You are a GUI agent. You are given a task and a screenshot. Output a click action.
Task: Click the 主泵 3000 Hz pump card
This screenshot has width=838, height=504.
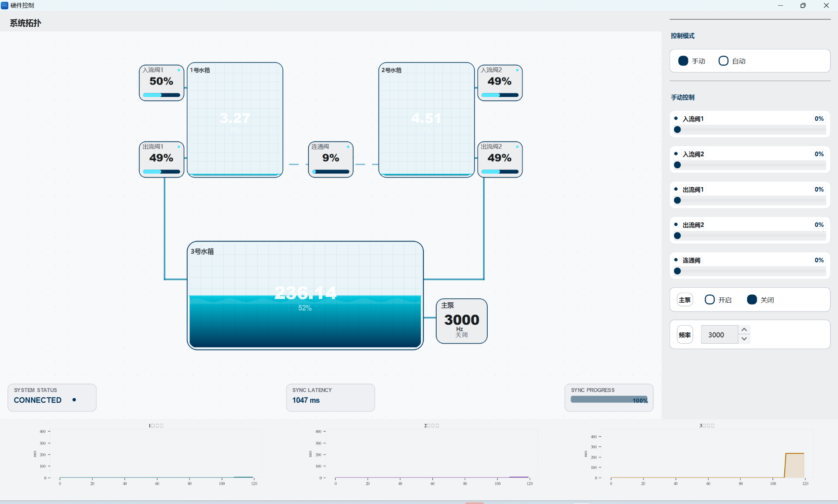coord(462,321)
